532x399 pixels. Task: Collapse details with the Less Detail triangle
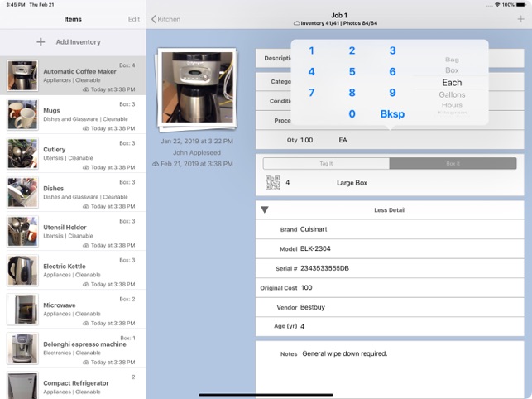click(x=265, y=210)
